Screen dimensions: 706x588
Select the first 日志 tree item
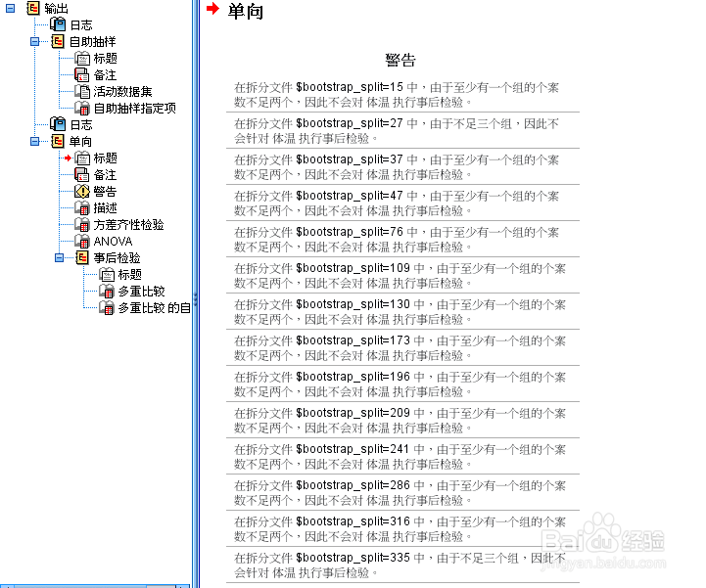coord(81,25)
